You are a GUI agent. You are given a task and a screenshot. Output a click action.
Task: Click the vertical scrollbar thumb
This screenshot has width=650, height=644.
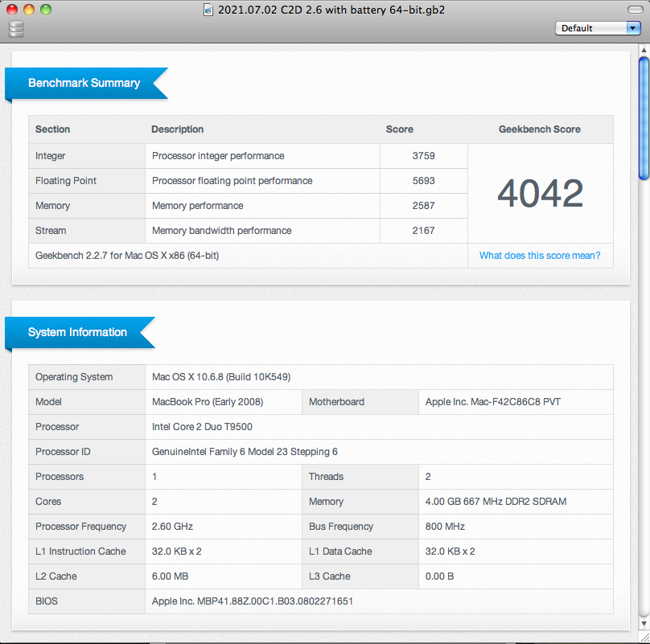pyautogui.click(x=644, y=119)
